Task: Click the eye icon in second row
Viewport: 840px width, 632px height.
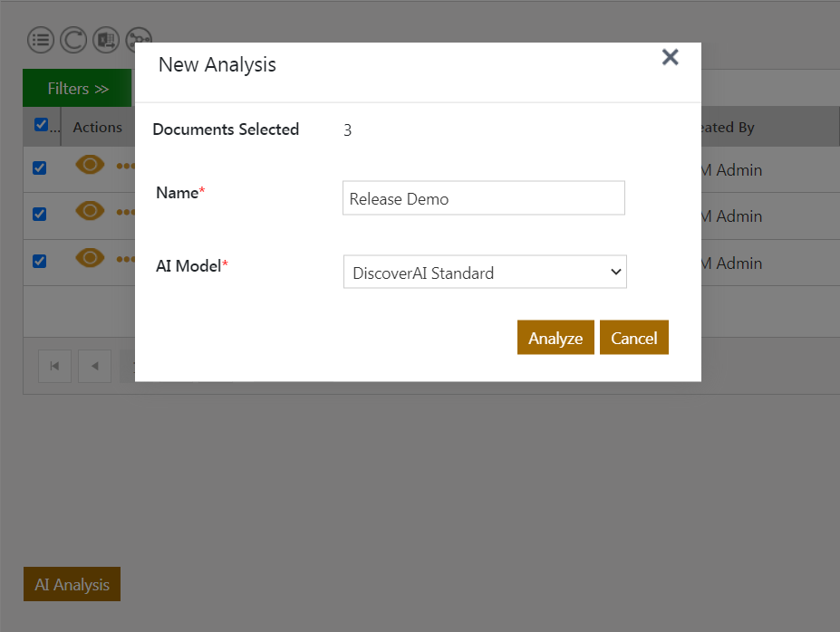Action: 90,211
